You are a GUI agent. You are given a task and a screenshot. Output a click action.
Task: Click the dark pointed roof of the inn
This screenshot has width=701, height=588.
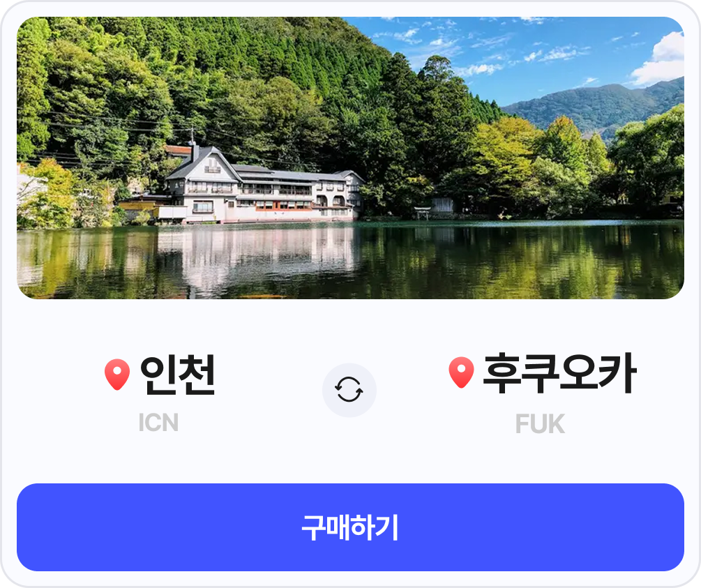204,162
